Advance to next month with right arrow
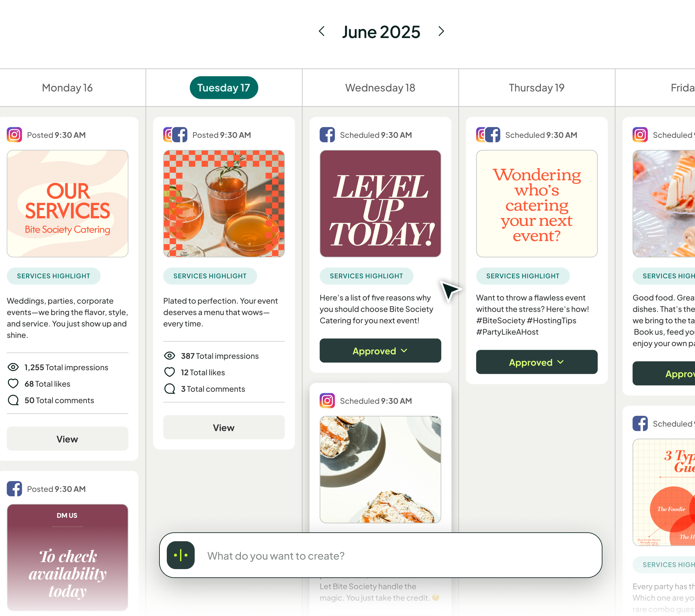The image size is (695, 616). point(441,31)
